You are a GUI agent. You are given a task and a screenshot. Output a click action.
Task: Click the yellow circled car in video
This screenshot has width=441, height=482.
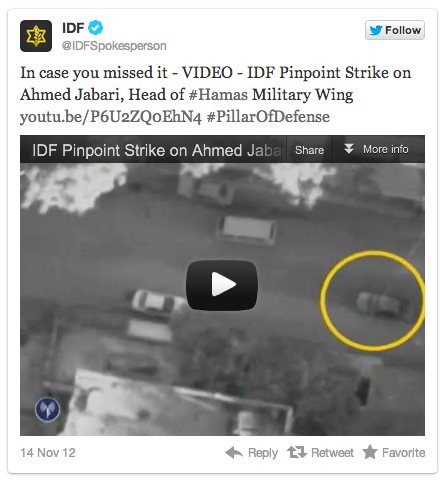tap(381, 303)
